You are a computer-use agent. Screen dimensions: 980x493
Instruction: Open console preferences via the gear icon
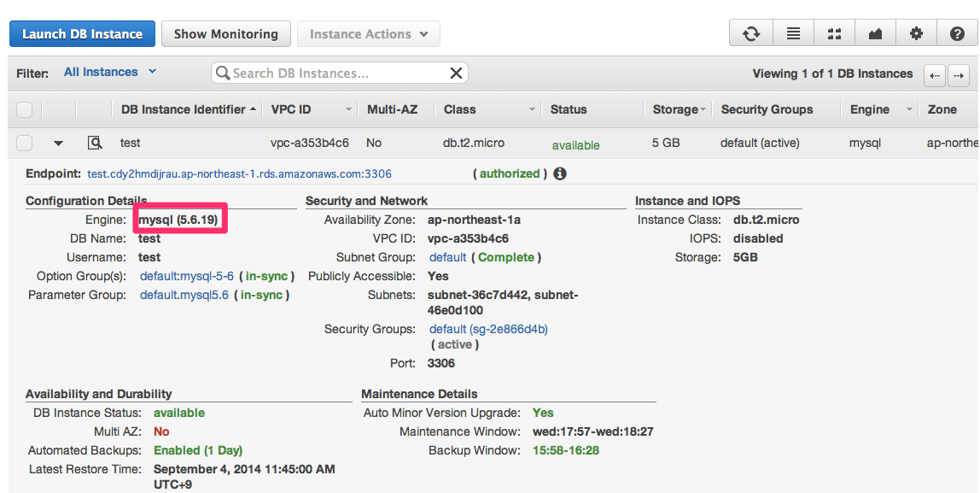point(915,32)
